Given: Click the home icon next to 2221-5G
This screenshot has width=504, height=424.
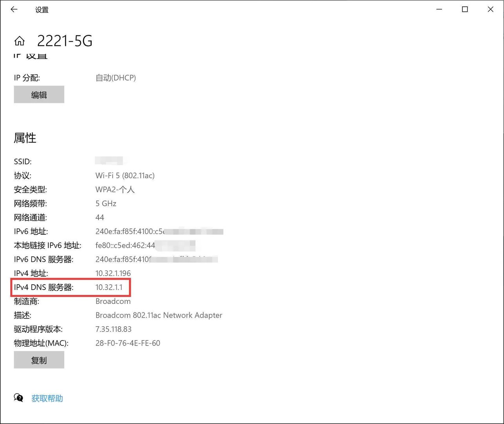Looking at the screenshot, I should pos(19,40).
